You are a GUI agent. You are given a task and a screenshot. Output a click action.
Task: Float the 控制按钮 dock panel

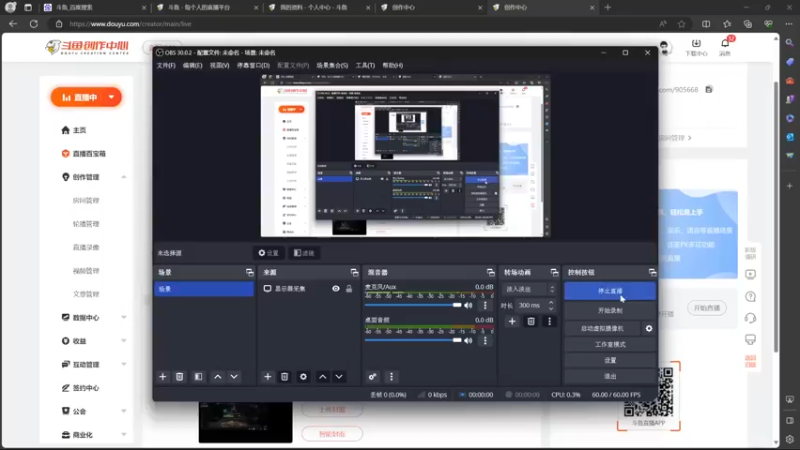[x=653, y=272]
